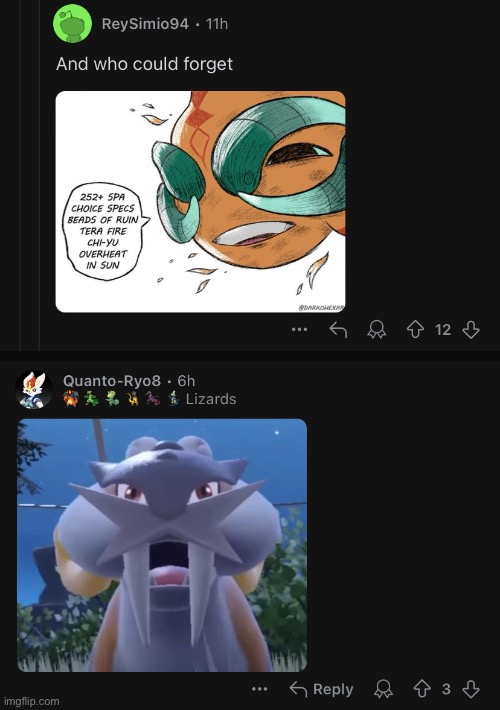Click the Charizard flair sprite icon
Screen dimensions: 500x710
(x=71, y=398)
